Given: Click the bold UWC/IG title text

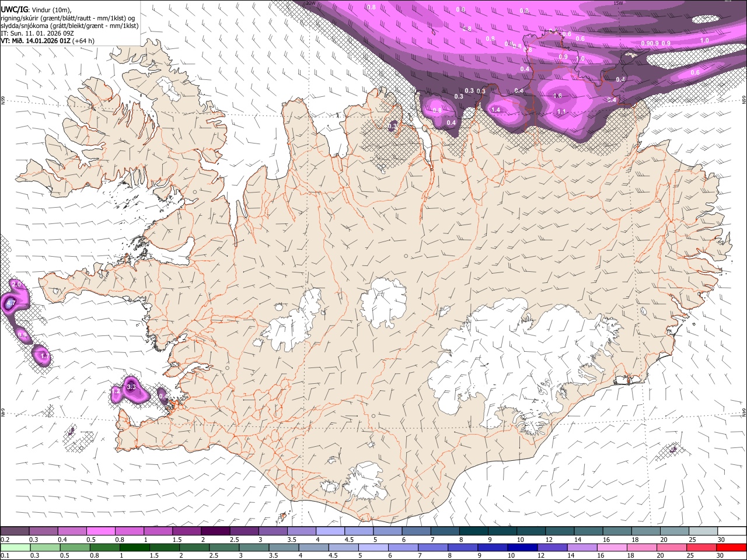Looking at the screenshot, I should point(13,9).
